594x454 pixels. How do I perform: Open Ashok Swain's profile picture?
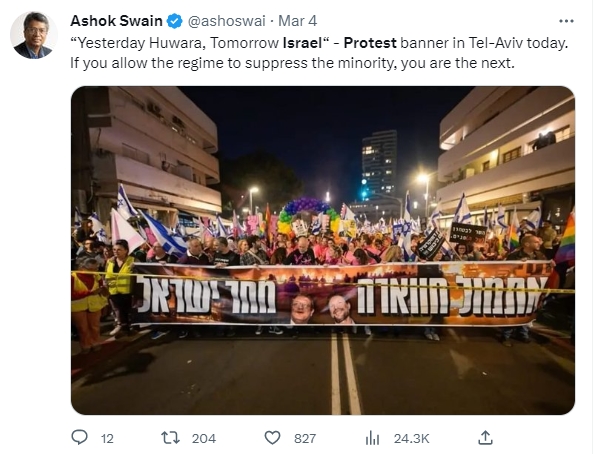tap(34, 35)
